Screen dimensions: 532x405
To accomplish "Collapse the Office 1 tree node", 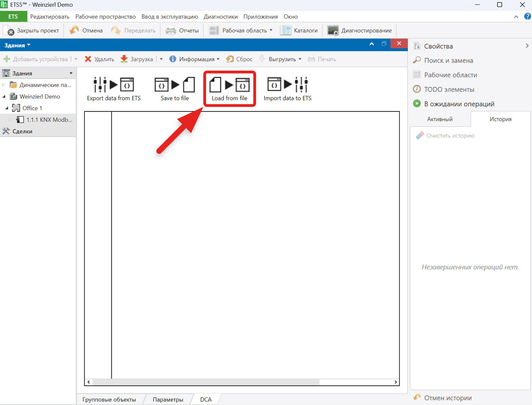I will pyautogui.click(x=7, y=108).
